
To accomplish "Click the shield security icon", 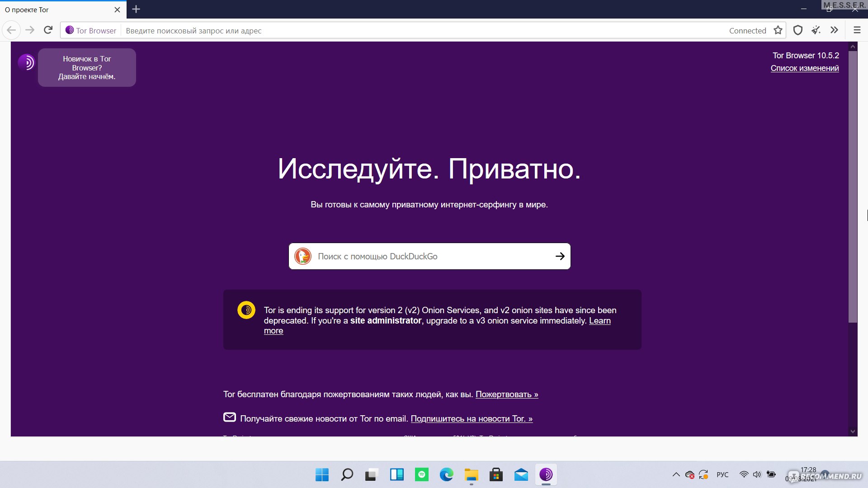I will [x=797, y=30].
